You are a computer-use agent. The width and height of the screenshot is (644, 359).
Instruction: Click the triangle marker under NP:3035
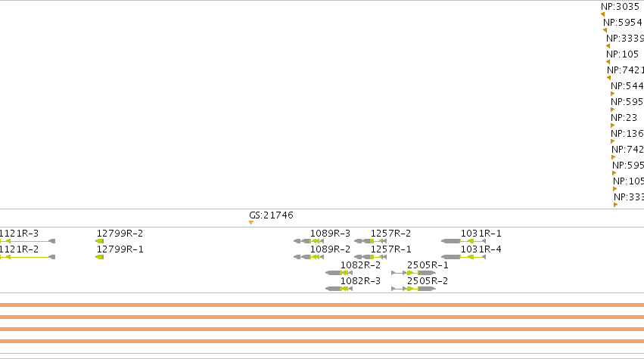pyautogui.click(x=602, y=14)
